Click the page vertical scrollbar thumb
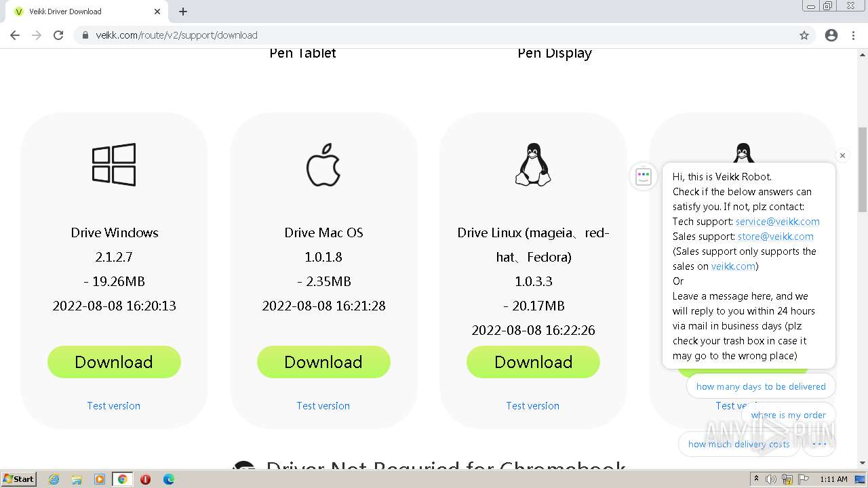This screenshot has height=488, width=868. point(863,170)
